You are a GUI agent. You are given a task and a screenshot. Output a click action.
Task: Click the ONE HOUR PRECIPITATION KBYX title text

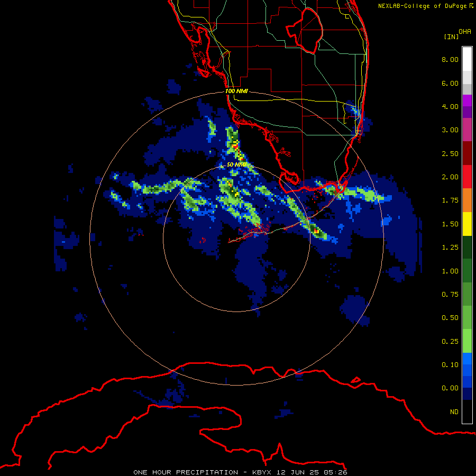(240, 472)
